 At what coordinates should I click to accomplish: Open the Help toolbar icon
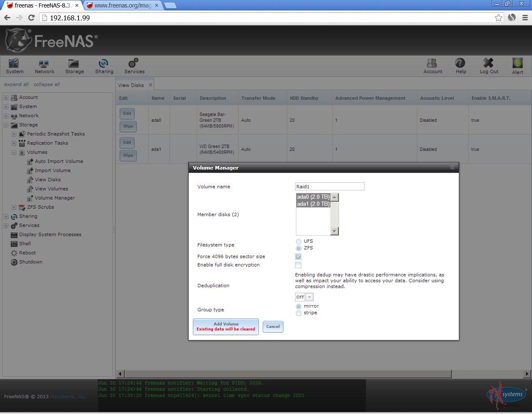(x=461, y=66)
